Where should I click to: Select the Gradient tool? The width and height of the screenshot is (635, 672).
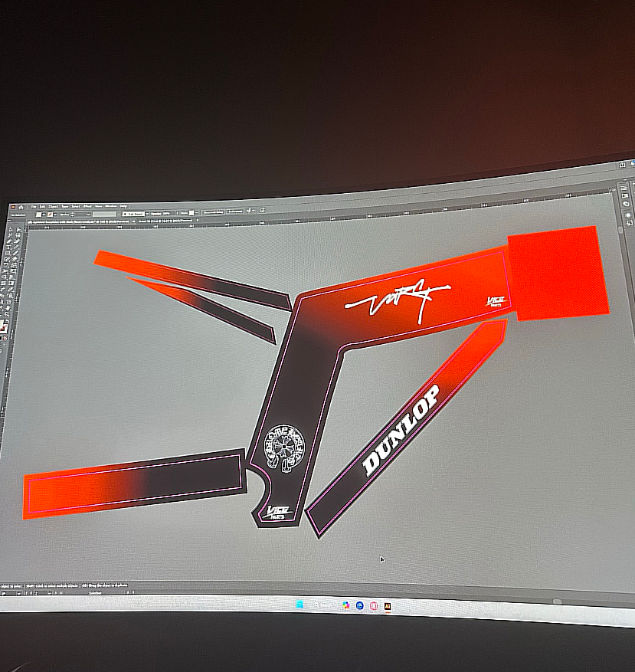click(11, 284)
